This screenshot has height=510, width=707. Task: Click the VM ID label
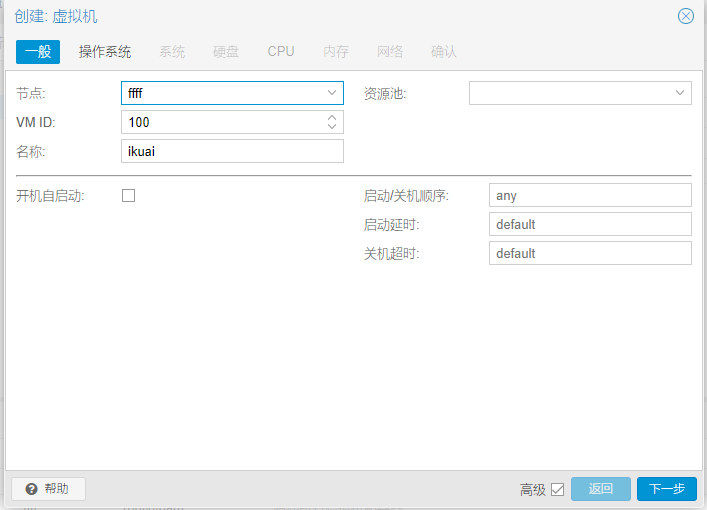coord(36,122)
